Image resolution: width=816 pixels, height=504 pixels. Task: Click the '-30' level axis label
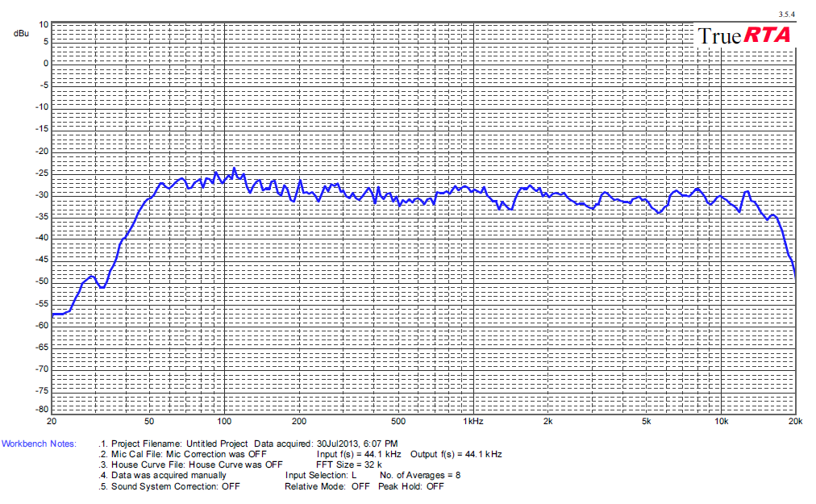pos(42,194)
